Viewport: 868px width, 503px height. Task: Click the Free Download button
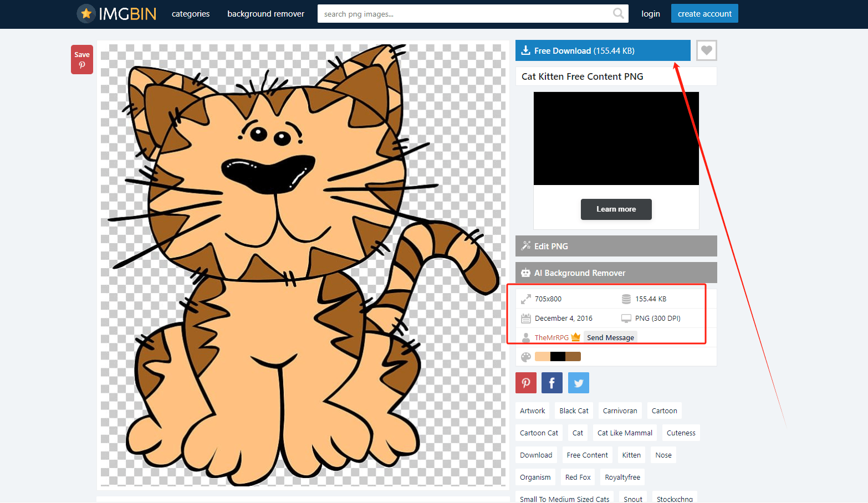pyautogui.click(x=603, y=50)
